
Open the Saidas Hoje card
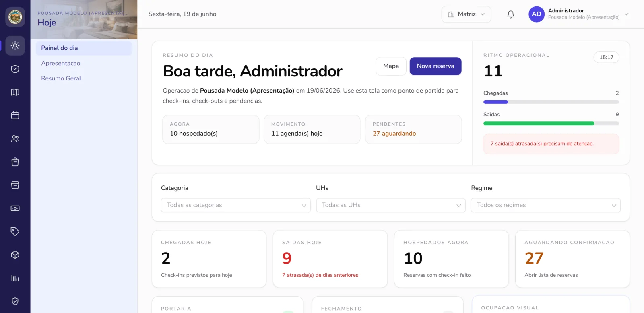point(330,259)
